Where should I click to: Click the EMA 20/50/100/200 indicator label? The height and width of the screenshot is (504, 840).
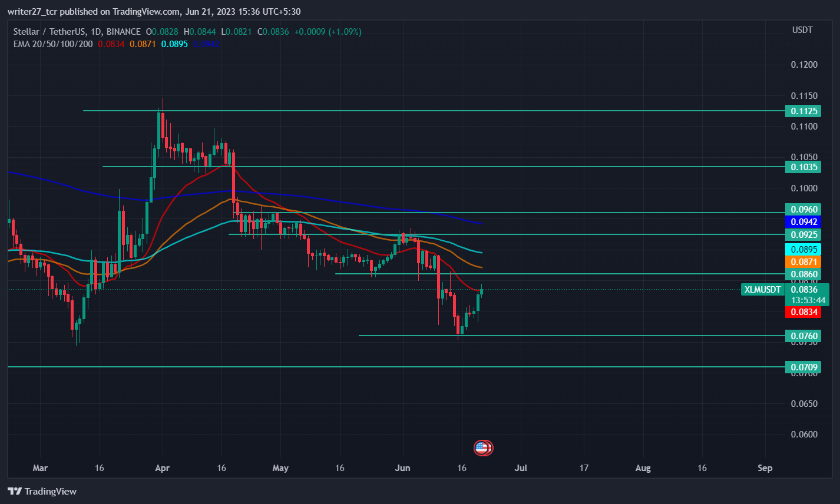point(53,44)
